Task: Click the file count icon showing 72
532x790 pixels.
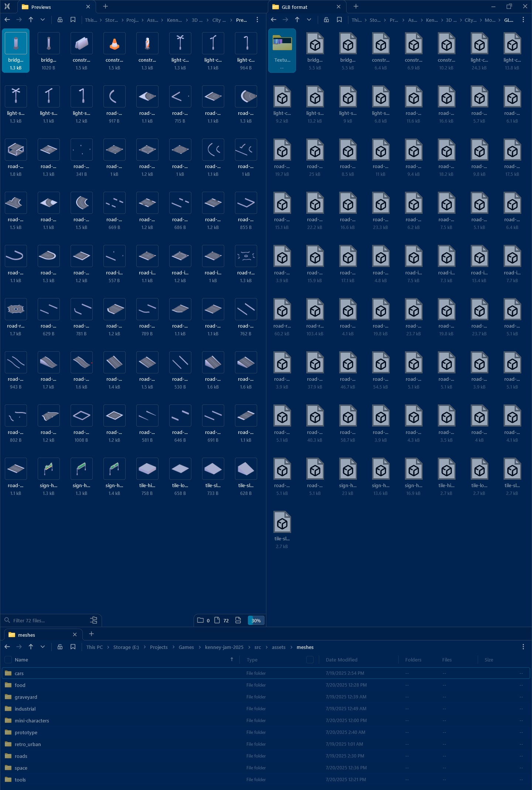Action: point(217,620)
